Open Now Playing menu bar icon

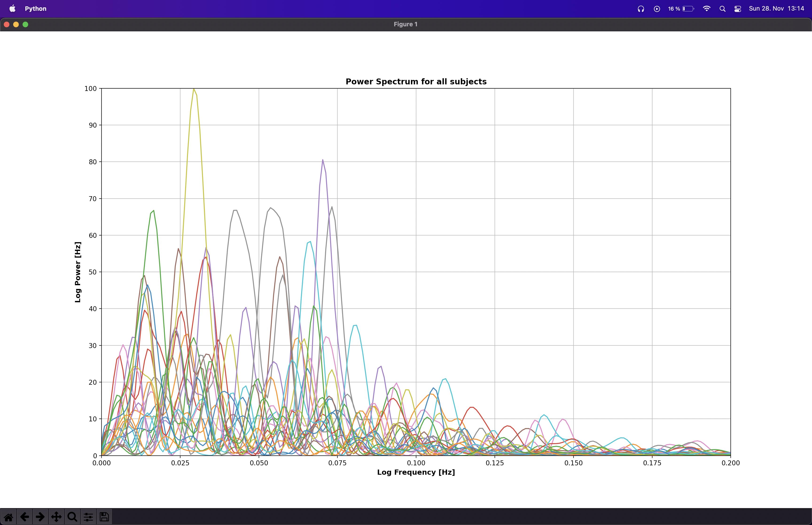(x=657, y=9)
